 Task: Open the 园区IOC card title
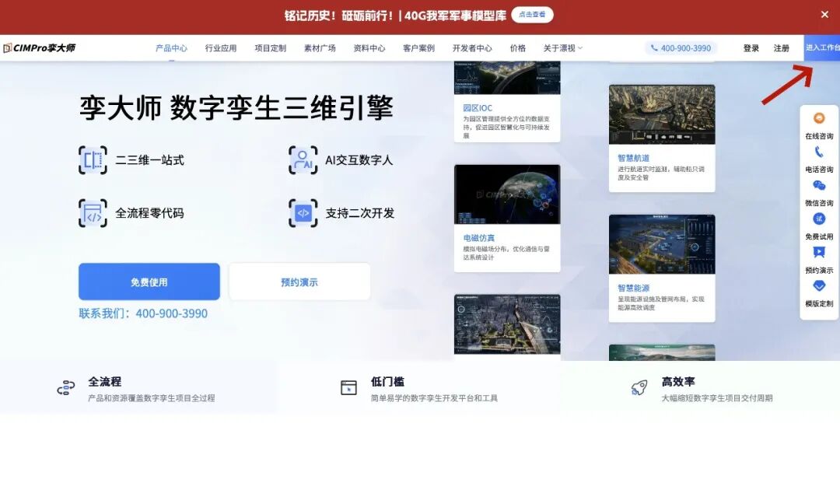tap(478, 107)
